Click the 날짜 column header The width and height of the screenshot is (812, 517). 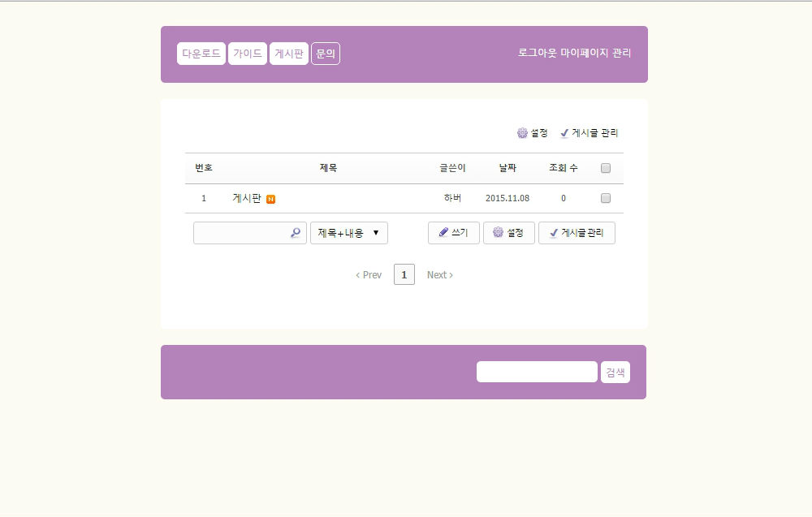(x=508, y=168)
